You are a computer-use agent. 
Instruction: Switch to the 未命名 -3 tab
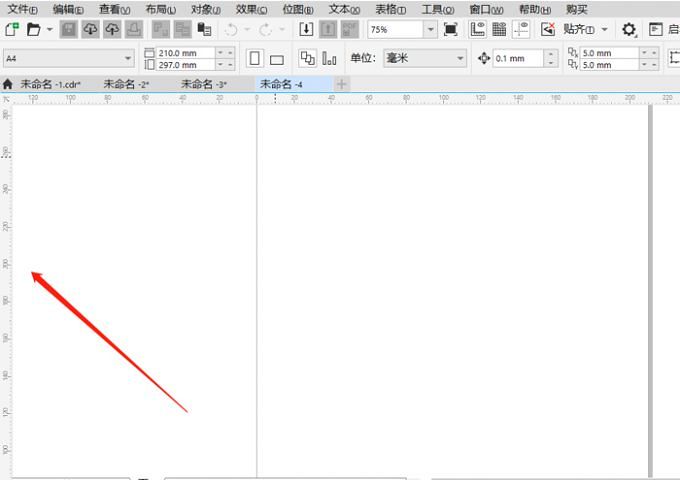pyautogui.click(x=204, y=84)
